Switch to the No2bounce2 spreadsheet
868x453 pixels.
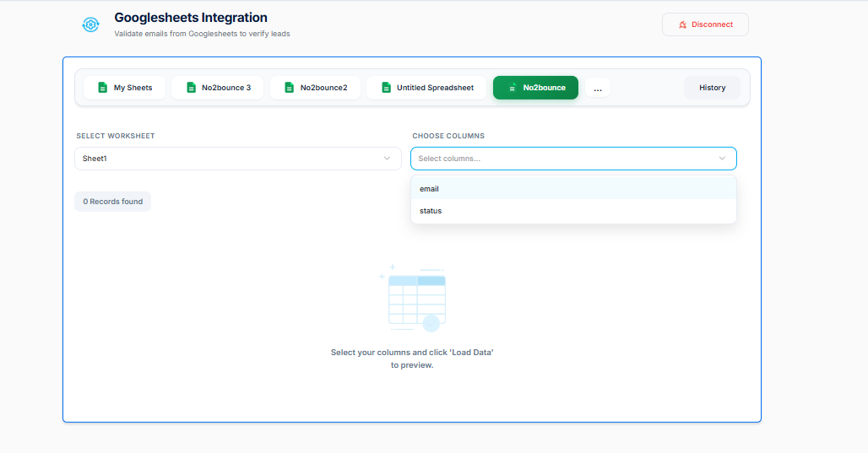tap(315, 88)
